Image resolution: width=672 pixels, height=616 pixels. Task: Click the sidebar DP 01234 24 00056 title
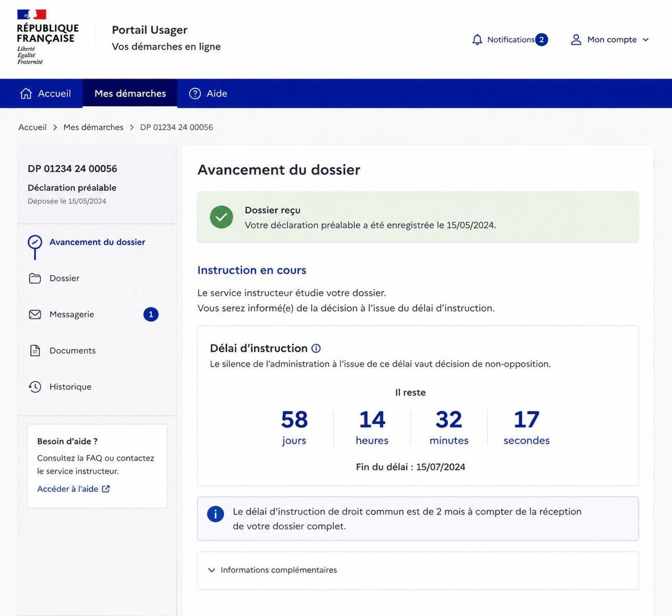coord(72,169)
